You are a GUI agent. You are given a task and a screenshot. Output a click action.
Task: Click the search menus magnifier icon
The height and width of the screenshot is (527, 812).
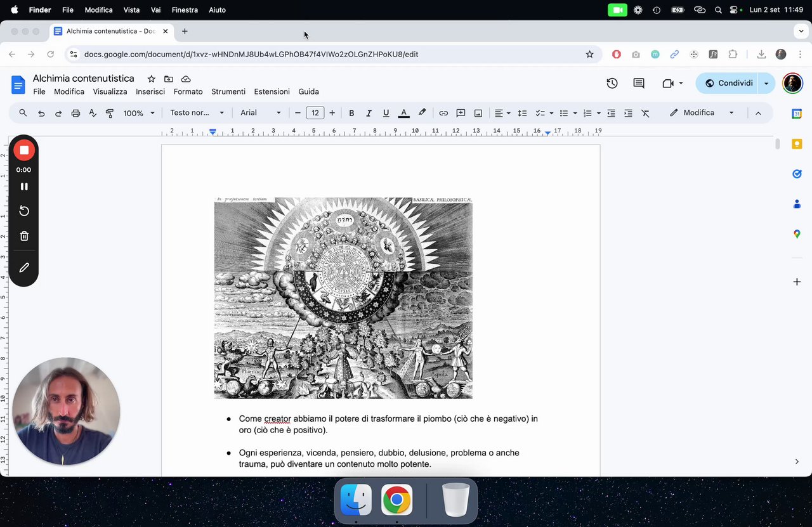[23, 113]
